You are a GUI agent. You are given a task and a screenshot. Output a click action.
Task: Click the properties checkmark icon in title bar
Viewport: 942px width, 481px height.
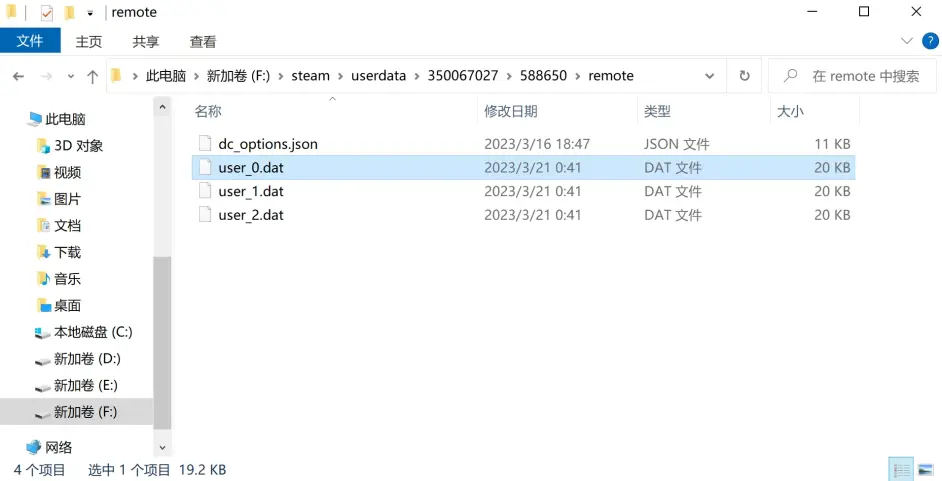47,13
